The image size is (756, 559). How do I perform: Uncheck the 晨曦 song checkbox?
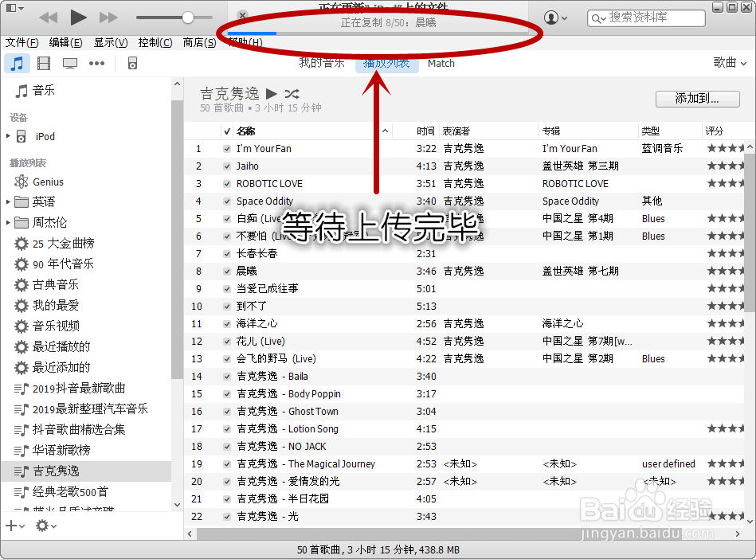(227, 272)
